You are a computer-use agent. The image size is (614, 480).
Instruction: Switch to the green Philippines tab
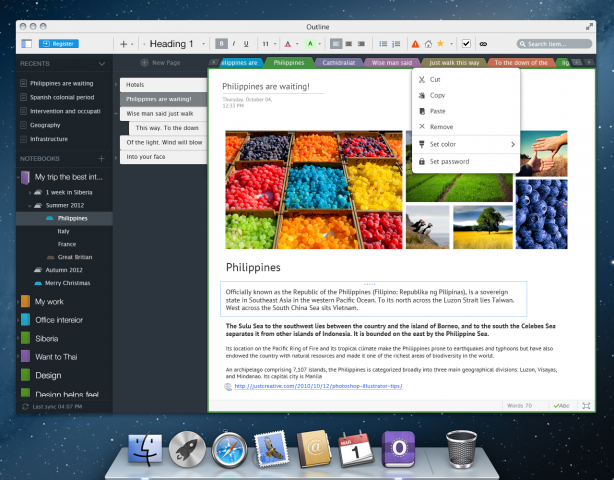click(x=289, y=63)
